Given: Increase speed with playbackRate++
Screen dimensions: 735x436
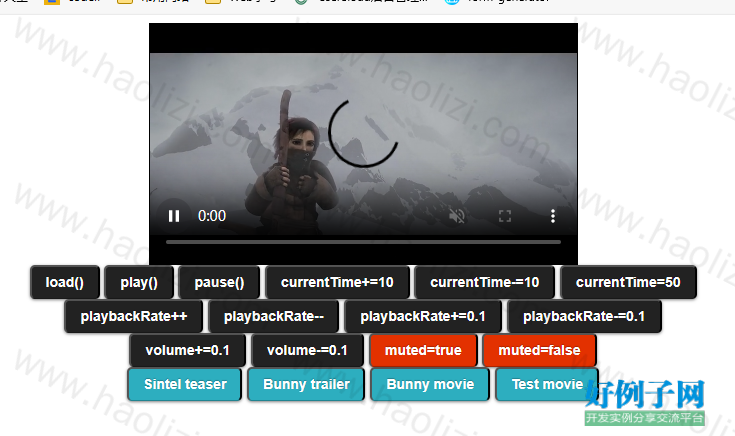Looking at the screenshot, I should [x=134, y=316].
